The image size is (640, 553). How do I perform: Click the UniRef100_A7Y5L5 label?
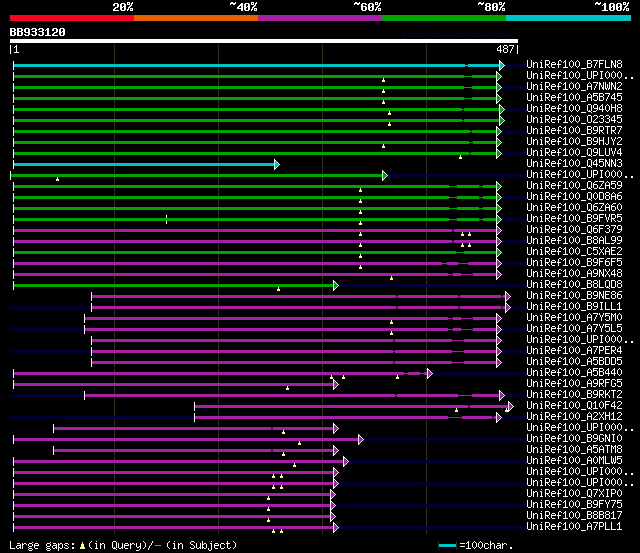[x=574, y=329]
